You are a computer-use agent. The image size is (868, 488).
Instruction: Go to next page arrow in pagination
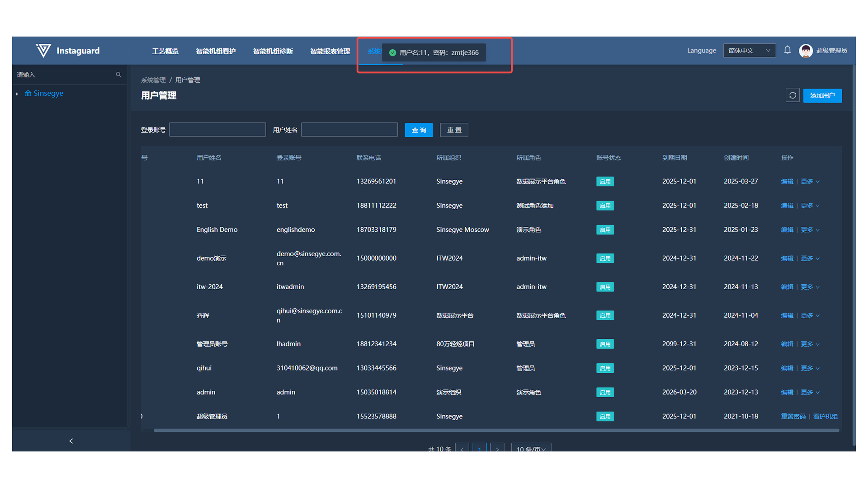(497, 449)
